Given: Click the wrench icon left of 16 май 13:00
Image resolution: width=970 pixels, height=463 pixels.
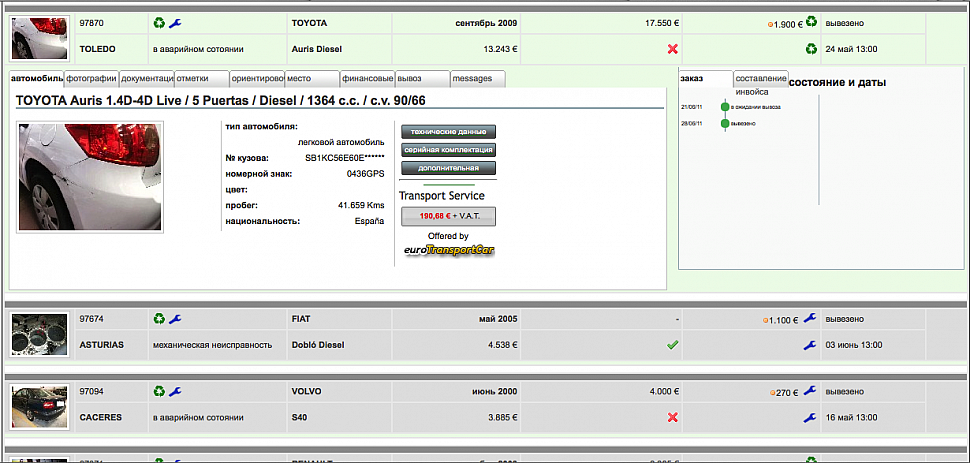Looking at the screenshot, I should (x=810, y=418).
